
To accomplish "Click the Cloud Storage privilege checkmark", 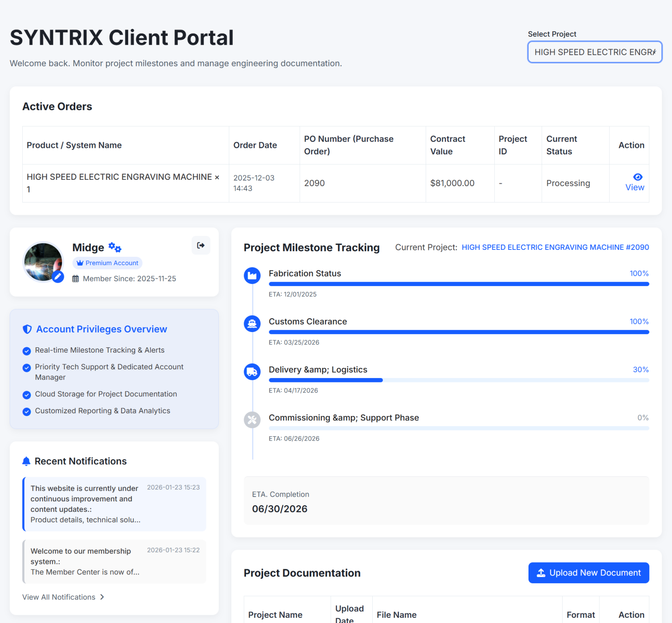I will [27, 395].
